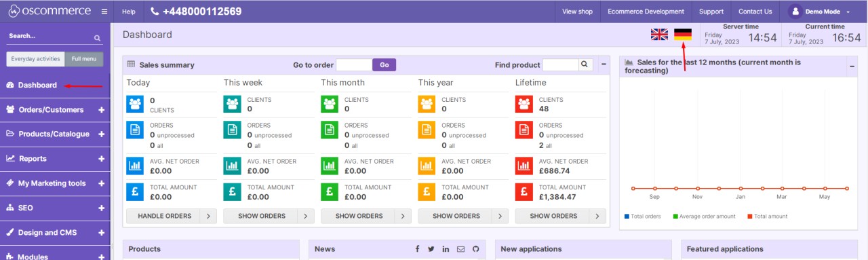Toggle Total orders legend series
The image size is (868, 260).
point(642,217)
